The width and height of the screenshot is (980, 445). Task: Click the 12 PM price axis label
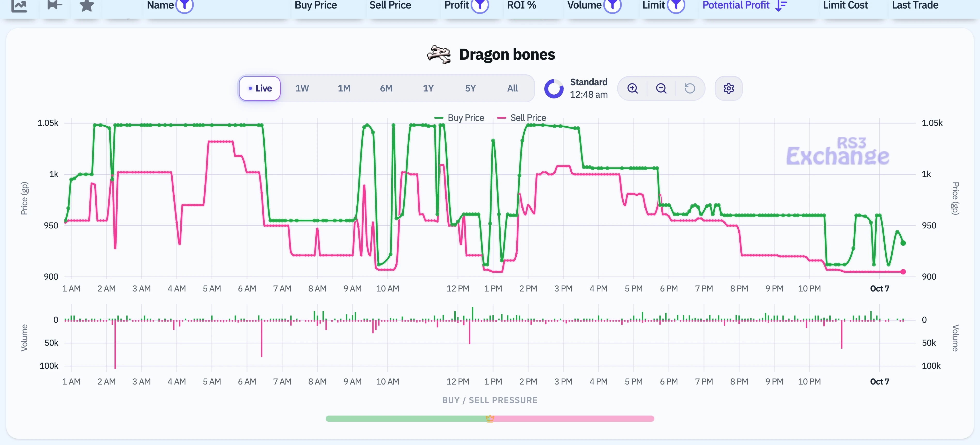(458, 289)
